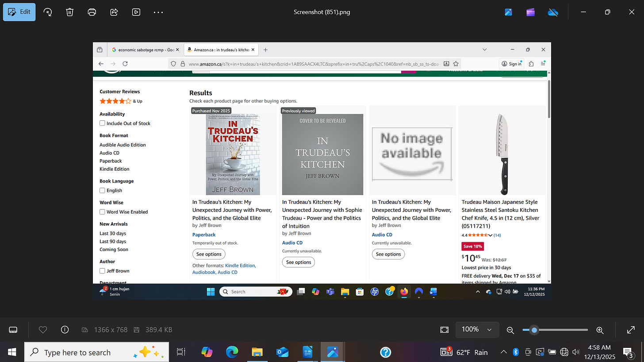This screenshot has width=644, height=362.
Task: Launch Copilot from the taskbar
Action: click(207, 352)
